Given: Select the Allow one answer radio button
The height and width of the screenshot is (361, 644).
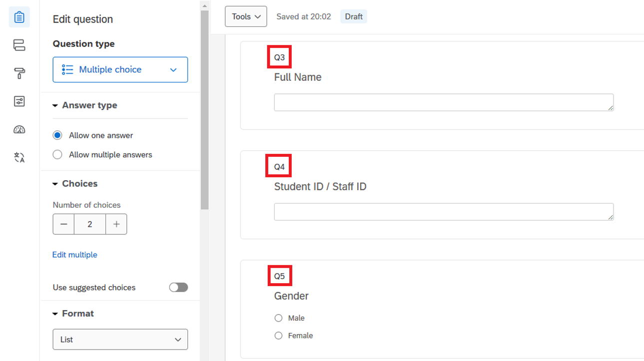Looking at the screenshot, I should [57, 135].
